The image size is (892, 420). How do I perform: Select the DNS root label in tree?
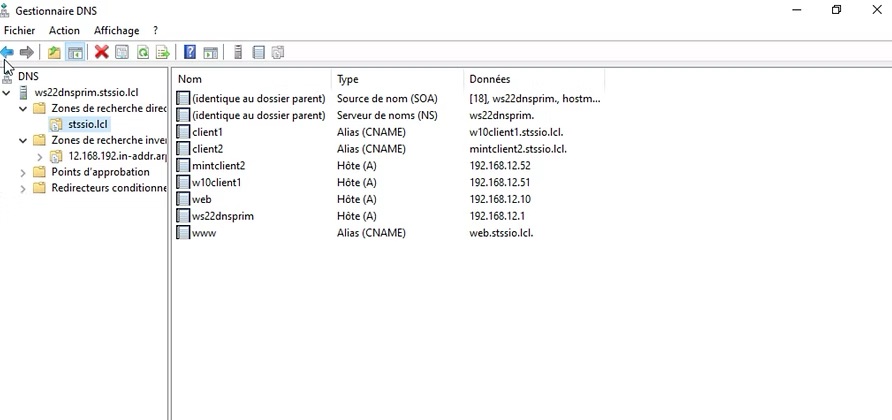point(28,77)
